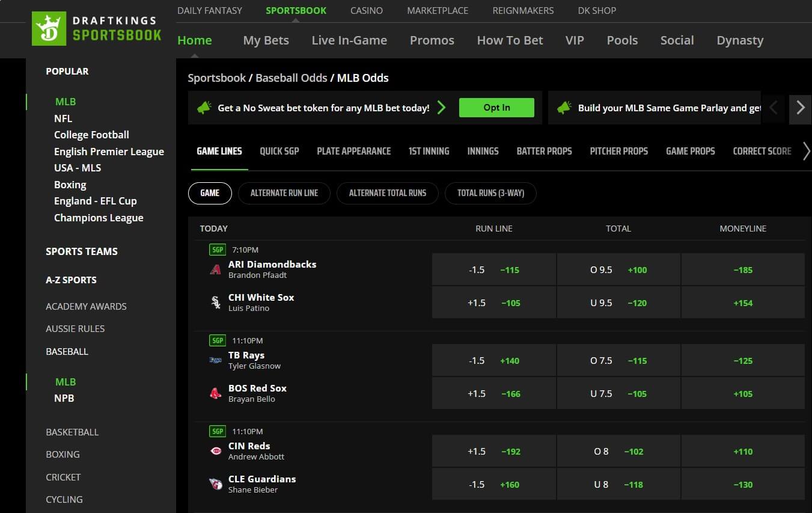Click ARI Diamondbacks team logo
This screenshot has width=812, height=513.
coord(216,269)
